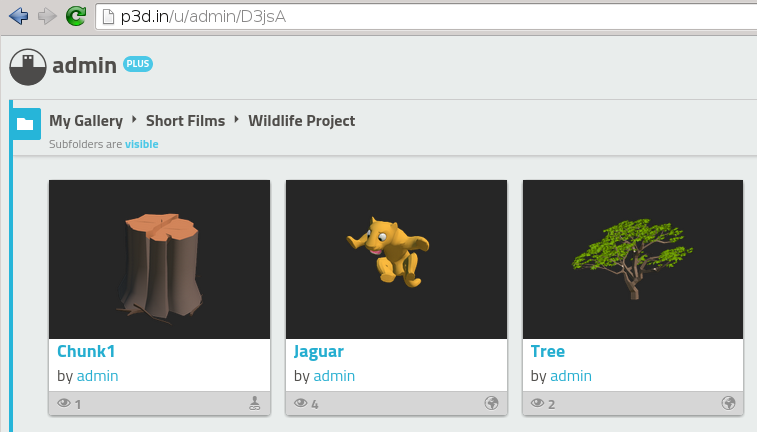Screen dimensions: 757x432
Task: Open the admin profile name
Action: 84,66
